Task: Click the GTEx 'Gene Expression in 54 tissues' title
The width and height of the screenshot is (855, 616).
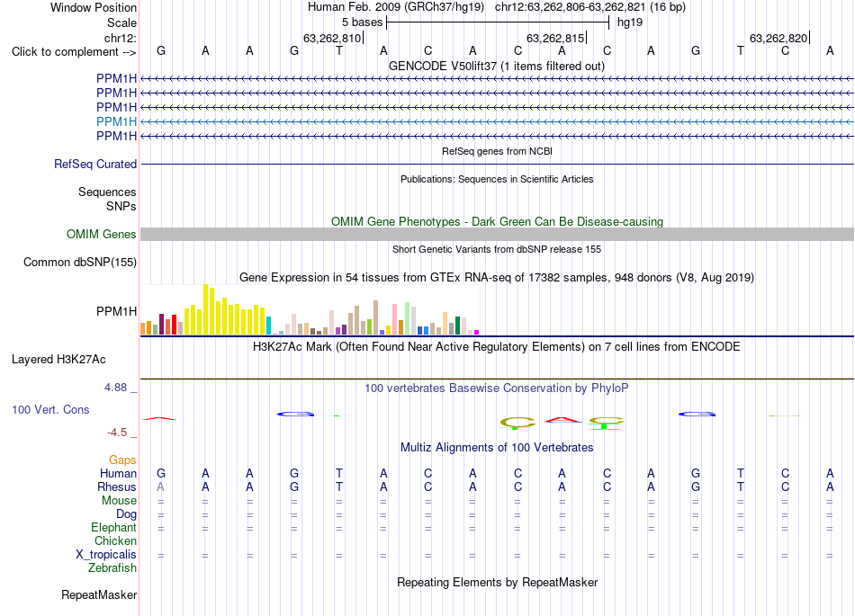Action: (497, 277)
